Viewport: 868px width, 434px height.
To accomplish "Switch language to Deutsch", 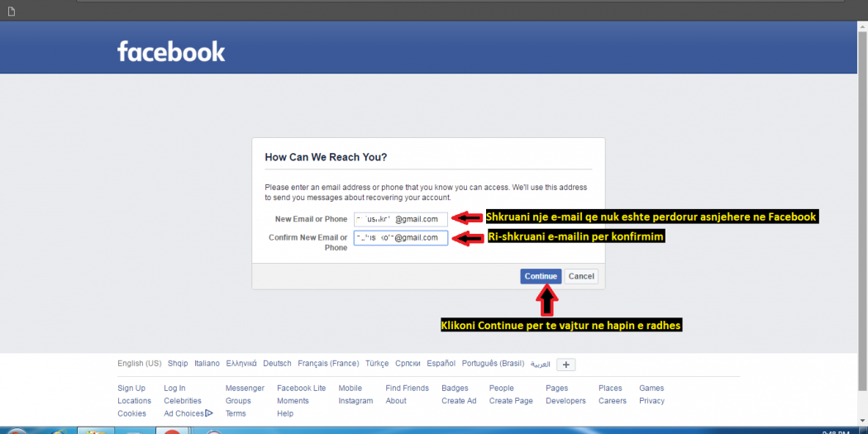I will 277,364.
